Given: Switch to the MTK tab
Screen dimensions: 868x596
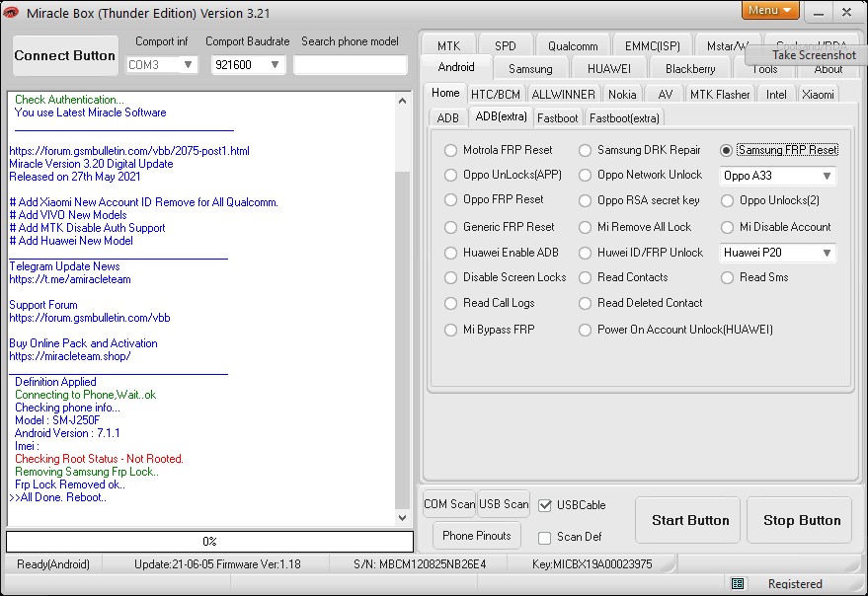Looking at the screenshot, I should tap(448, 46).
